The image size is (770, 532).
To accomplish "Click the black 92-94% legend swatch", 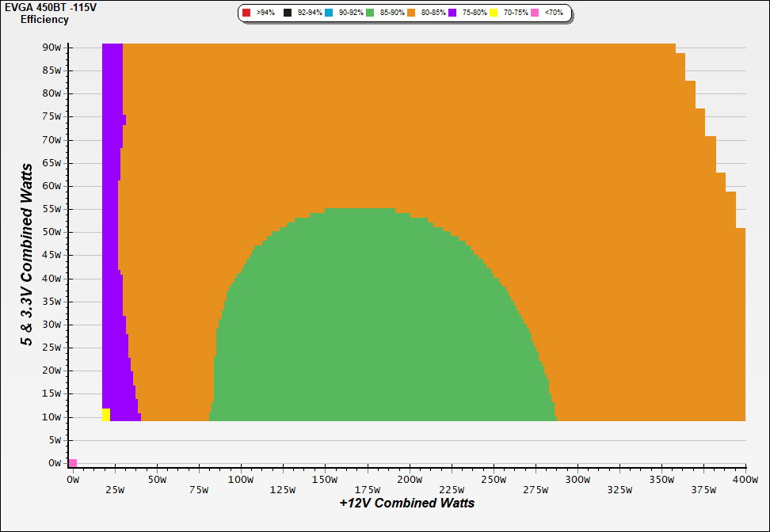I will (288, 13).
